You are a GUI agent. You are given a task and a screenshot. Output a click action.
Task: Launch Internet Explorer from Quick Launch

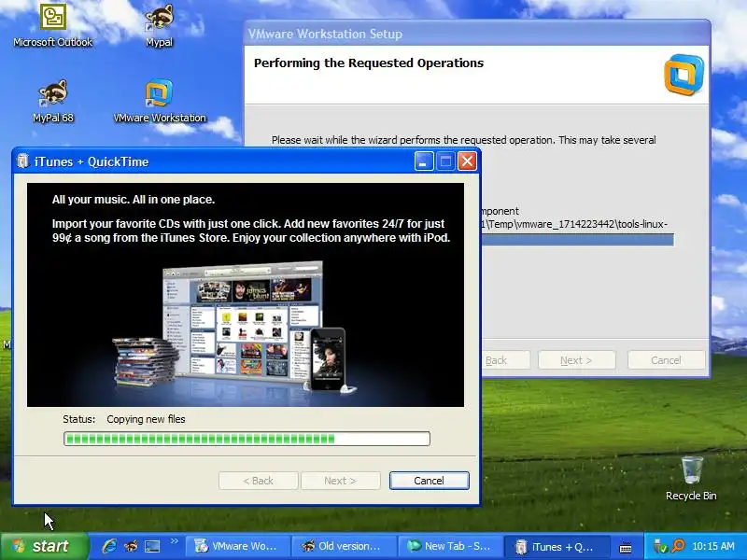[x=109, y=546]
